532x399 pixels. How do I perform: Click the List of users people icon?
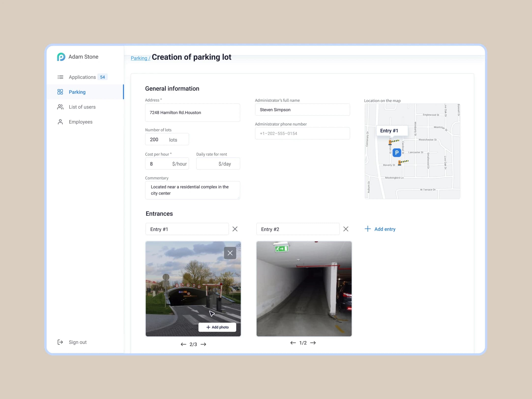[x=60, y=107]
